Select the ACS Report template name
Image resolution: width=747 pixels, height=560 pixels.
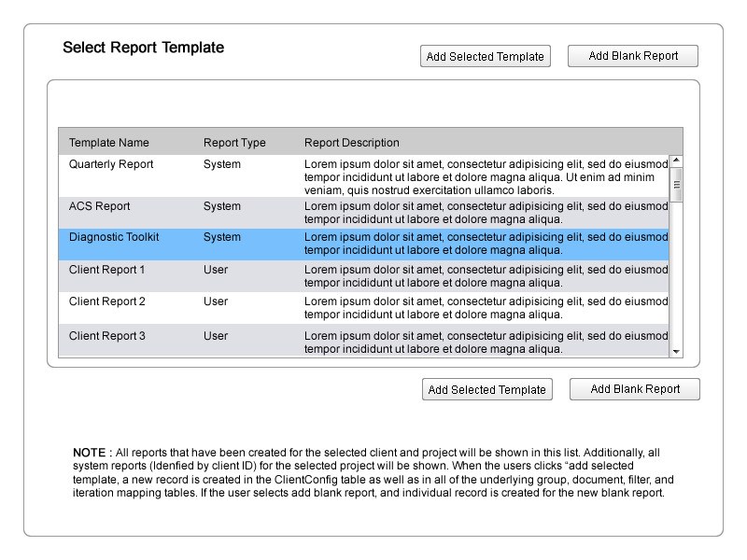point(99,206)
